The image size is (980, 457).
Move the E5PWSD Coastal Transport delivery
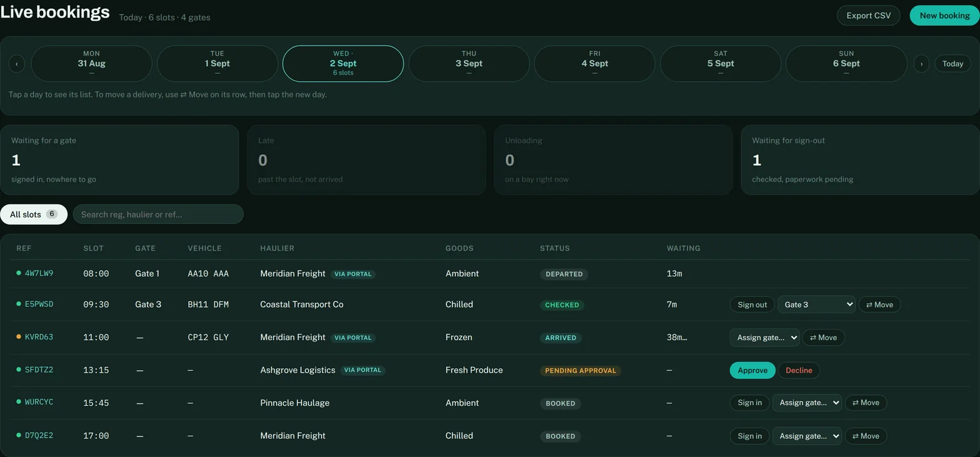point(879,304)
